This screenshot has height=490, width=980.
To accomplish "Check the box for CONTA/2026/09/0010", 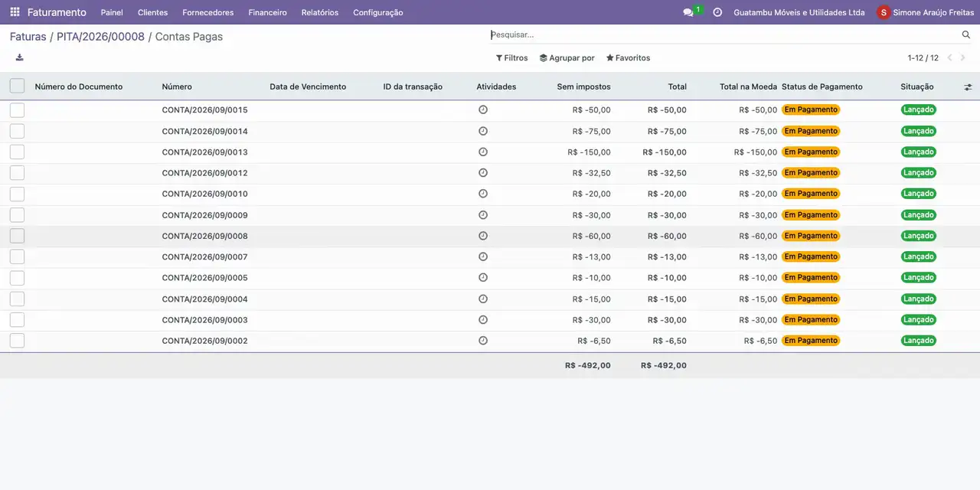I will [17, 194].
